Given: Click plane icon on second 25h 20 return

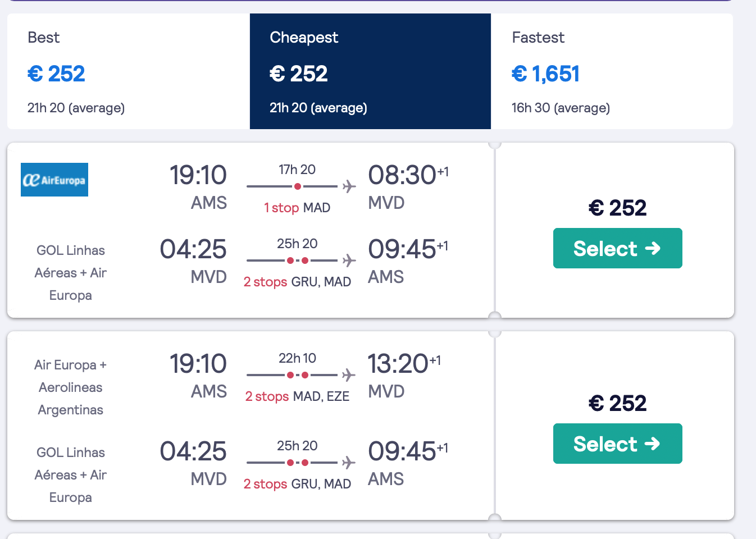Looking at the screenshot, I should click(x=349, y=463).
